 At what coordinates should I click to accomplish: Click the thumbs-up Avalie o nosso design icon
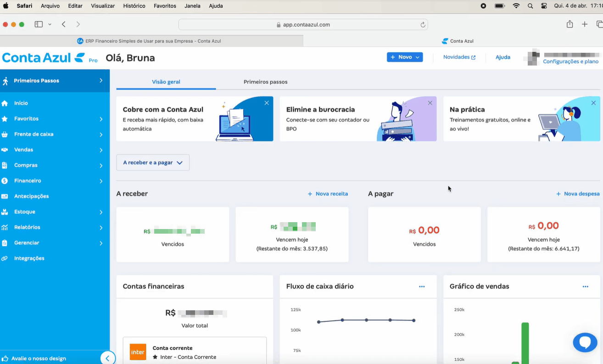5,358
